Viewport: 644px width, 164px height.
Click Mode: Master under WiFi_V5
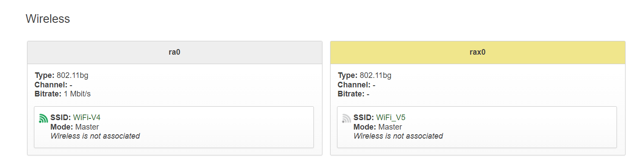[x=378, y=127]
